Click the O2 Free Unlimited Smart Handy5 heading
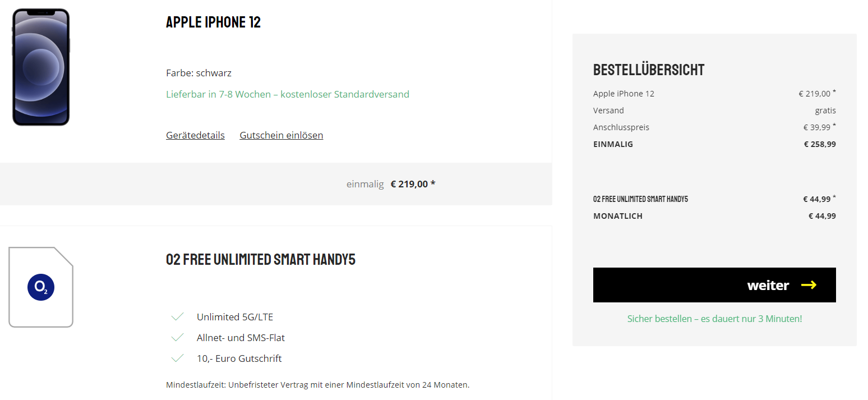The image size is (868, 400). click(x=261, y=260)
